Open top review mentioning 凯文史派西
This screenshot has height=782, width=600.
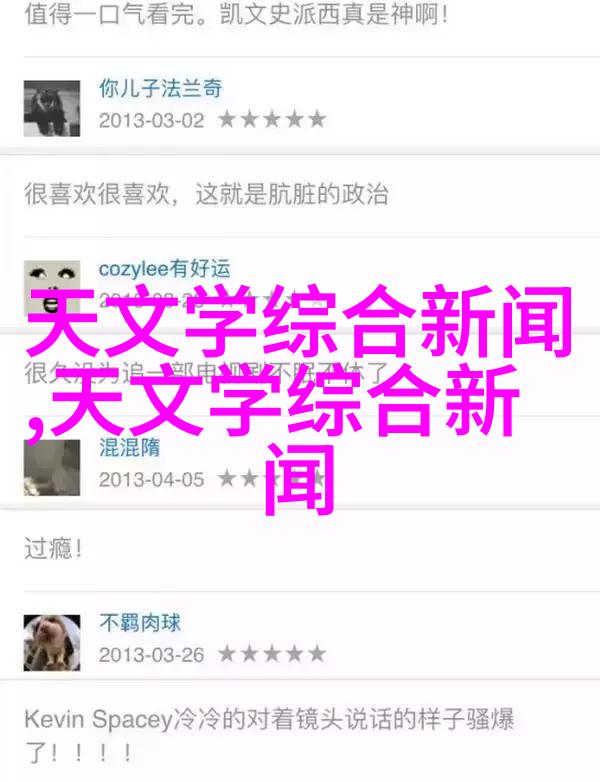coord(236,14)
